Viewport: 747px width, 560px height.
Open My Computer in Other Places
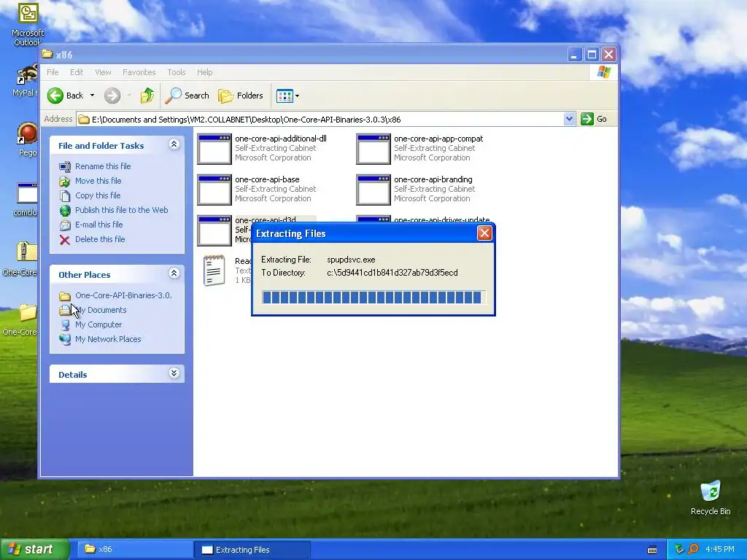pyautogui.click(x=98, y=324)
